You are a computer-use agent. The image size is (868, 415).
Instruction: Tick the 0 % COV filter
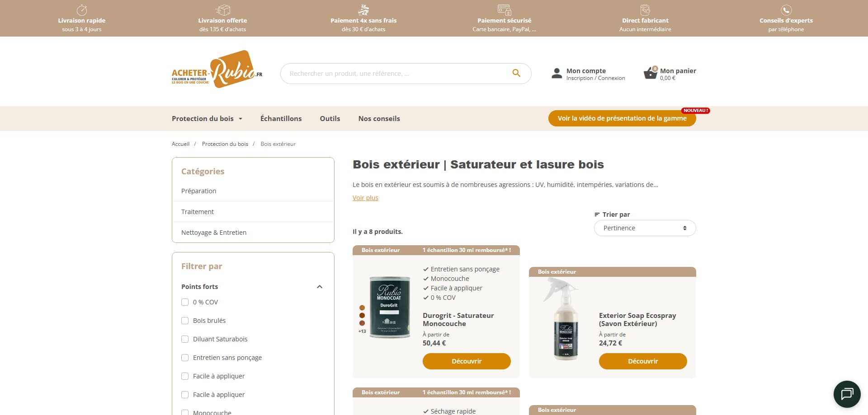pos(185,302)
